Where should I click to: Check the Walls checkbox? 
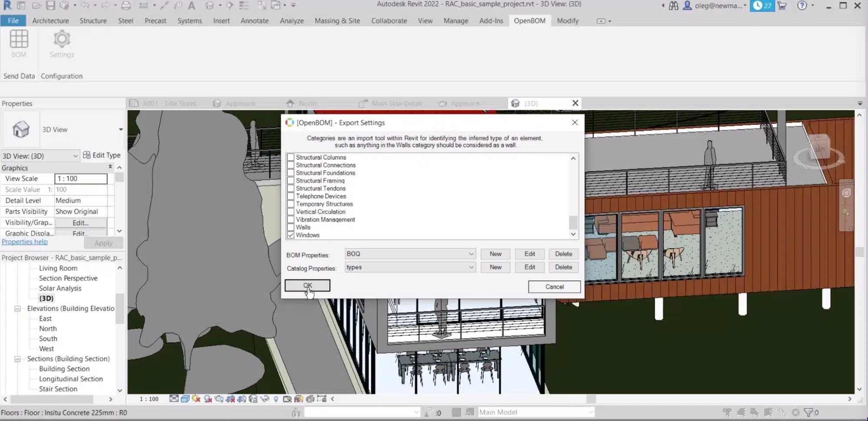[291, 227]
